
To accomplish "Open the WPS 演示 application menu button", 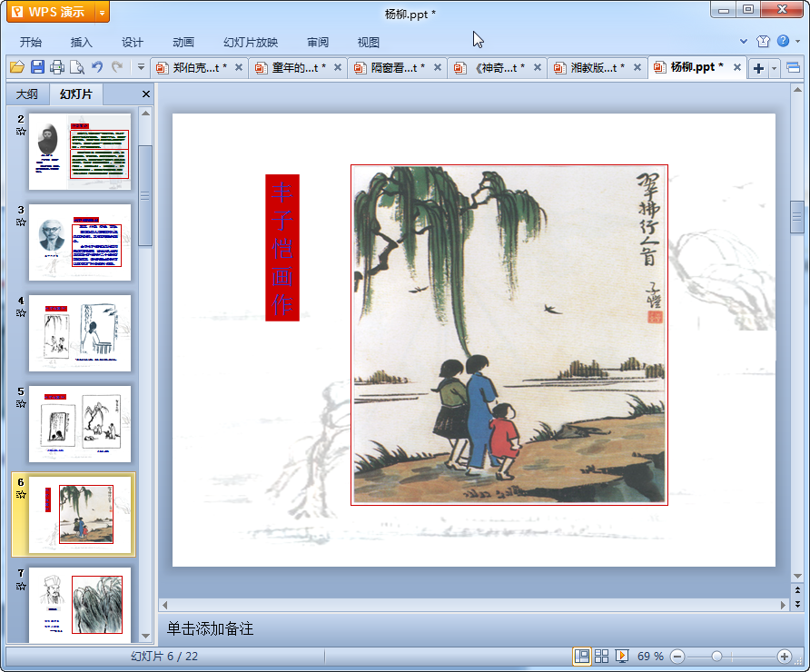I will (x=51, y=12).
